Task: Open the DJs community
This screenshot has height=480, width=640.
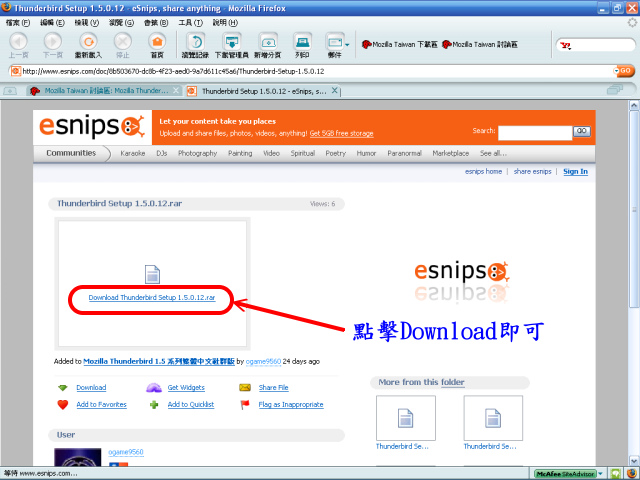Action: point(162,153)
